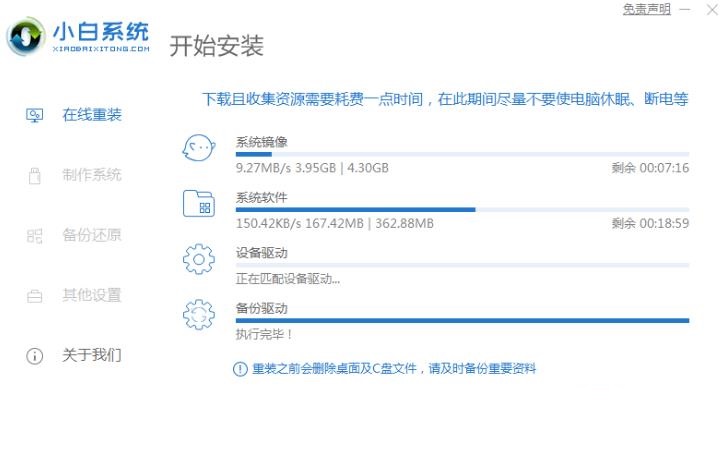The width and height of the screenshot is (724, 462).
Task: Click the warning icon beside the reinstall notice
Action: [240, 369]
